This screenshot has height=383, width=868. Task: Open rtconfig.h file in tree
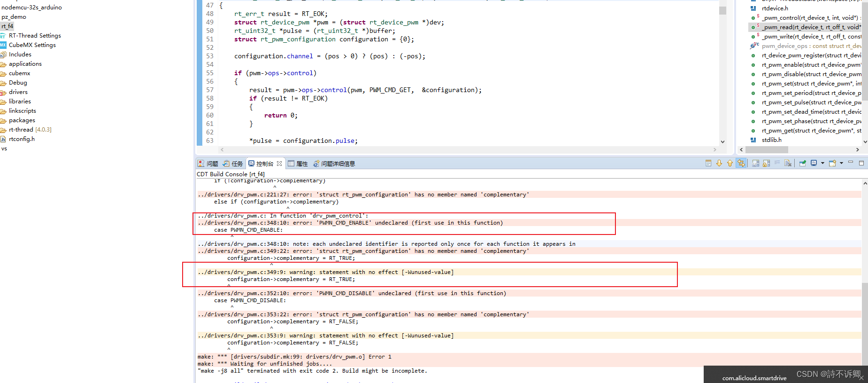22,139
